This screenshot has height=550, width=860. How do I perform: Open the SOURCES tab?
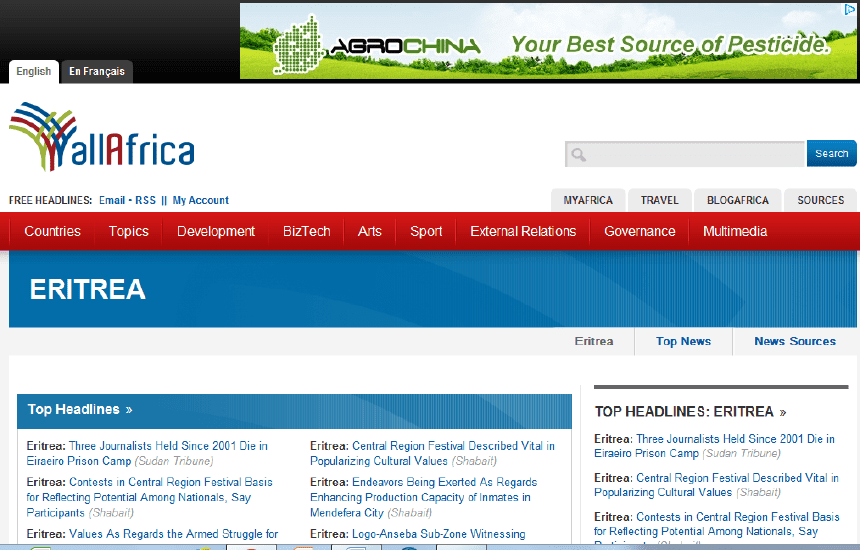point(821,200)
